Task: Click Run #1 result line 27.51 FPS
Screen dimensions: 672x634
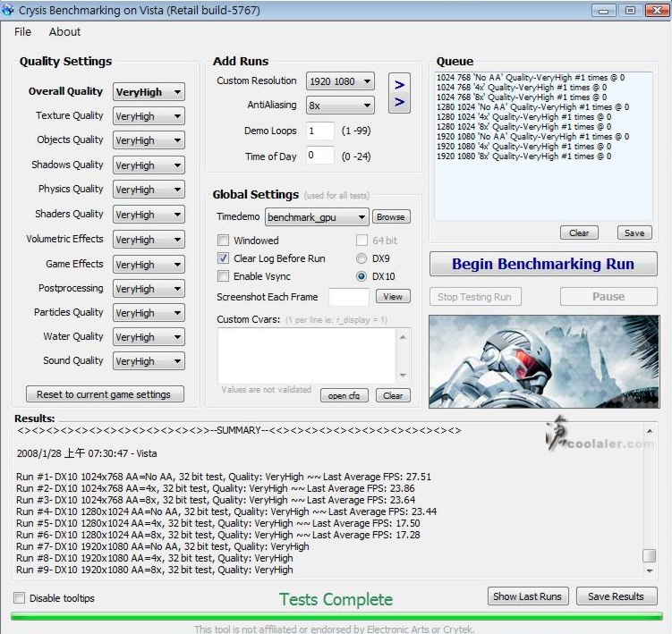Action: (224, 477)
